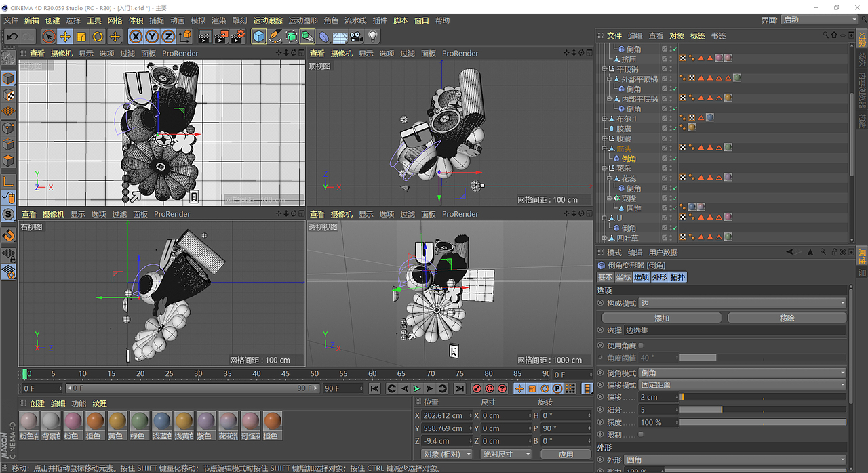
Task: Collapse the 花朵 group in Object Manager
Action: tap(604, 167)
